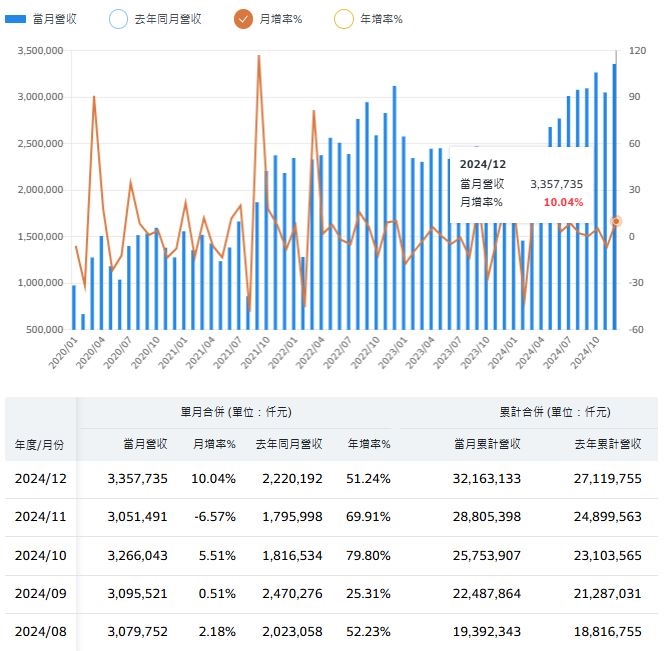
Task: Click the 年度/月份 column header
Action: click(x=41, y=443)
